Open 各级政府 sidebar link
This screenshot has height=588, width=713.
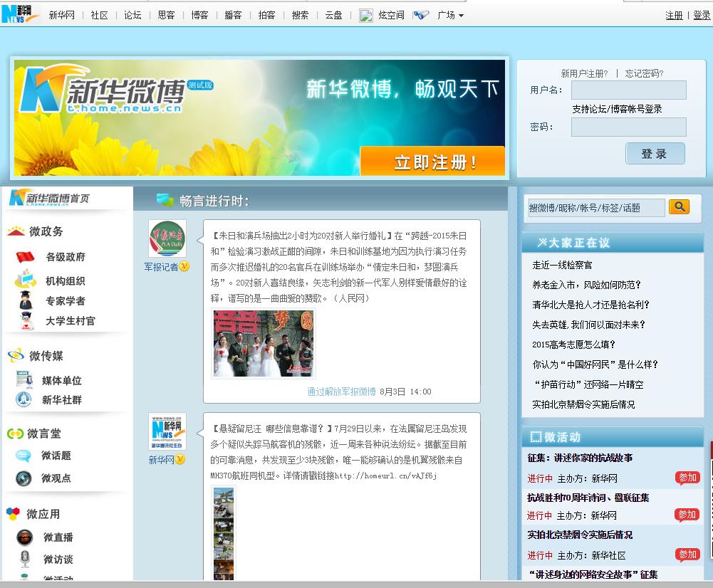(x=66, y=257)
